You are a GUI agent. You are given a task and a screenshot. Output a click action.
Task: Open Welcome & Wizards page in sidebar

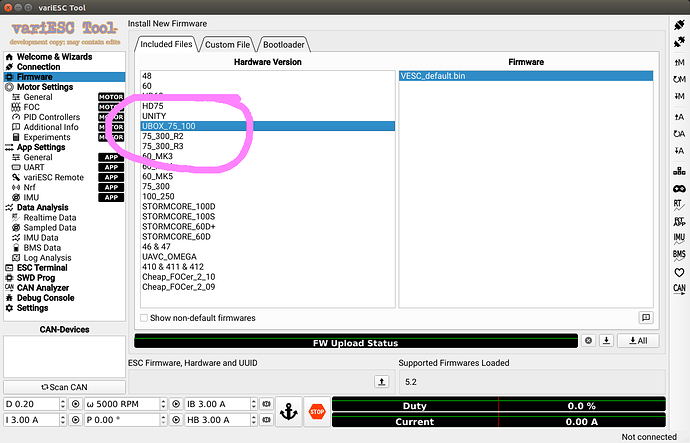tap(55, 57)
